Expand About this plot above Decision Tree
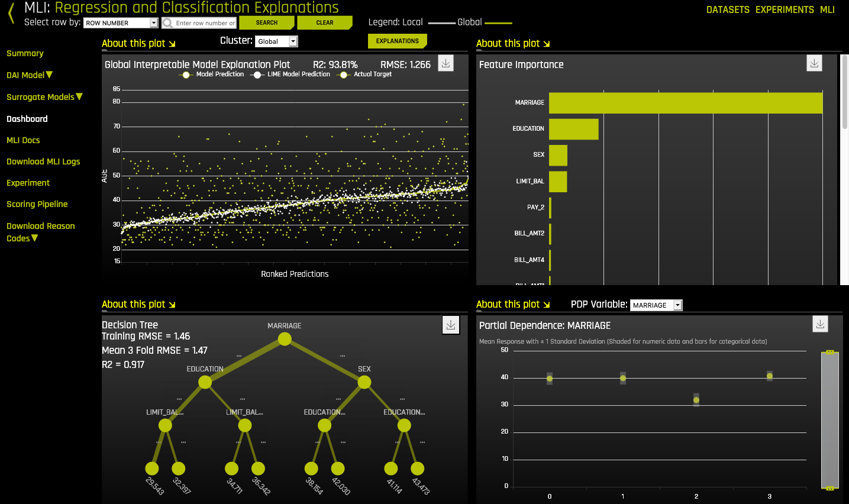Viewport: 849px width, 504px height. tap(138, 304)
